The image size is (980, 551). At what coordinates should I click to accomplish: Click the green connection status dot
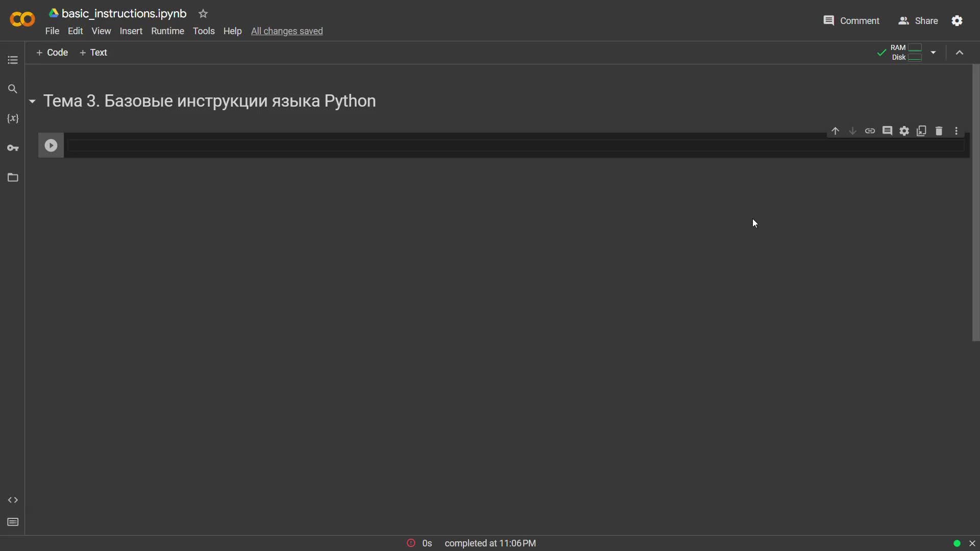coord(957,543)
